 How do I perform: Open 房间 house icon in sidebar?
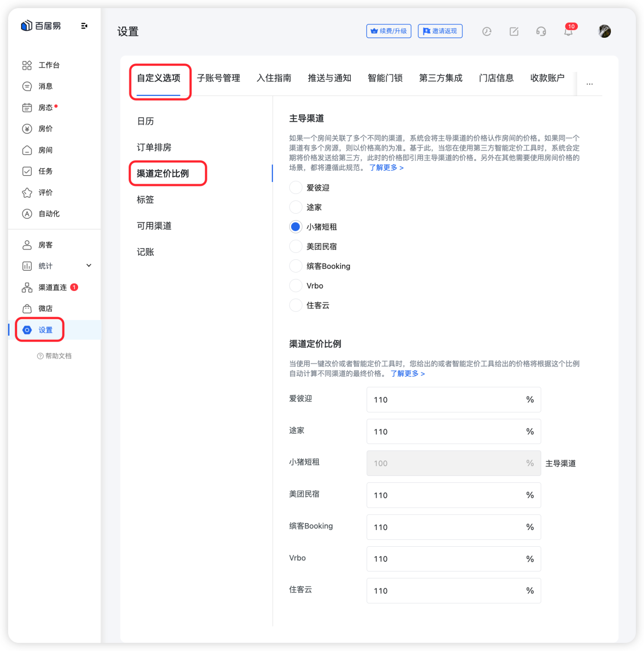tap(27, 150)
